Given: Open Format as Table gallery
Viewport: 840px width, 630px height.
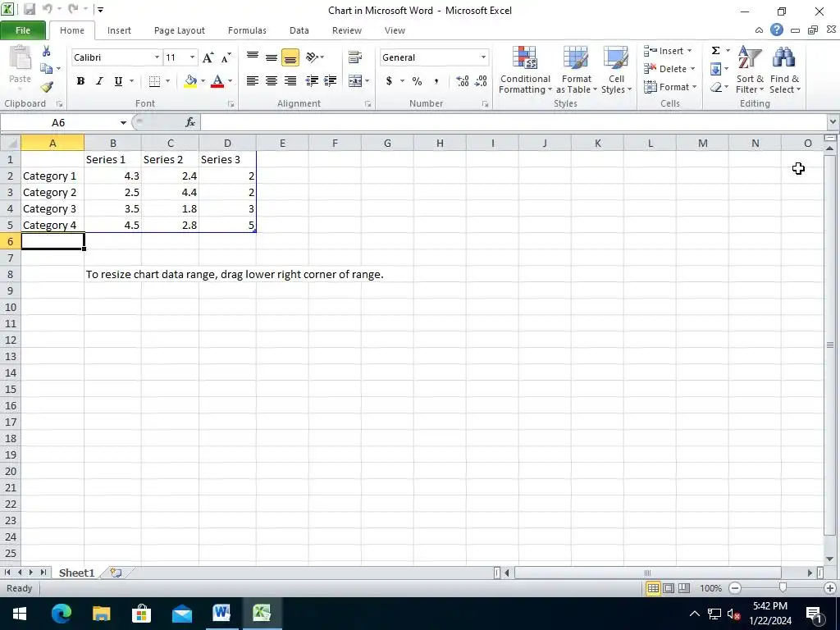Looking at the screenshot, I should pyautogui.click(x=576, y=71).
